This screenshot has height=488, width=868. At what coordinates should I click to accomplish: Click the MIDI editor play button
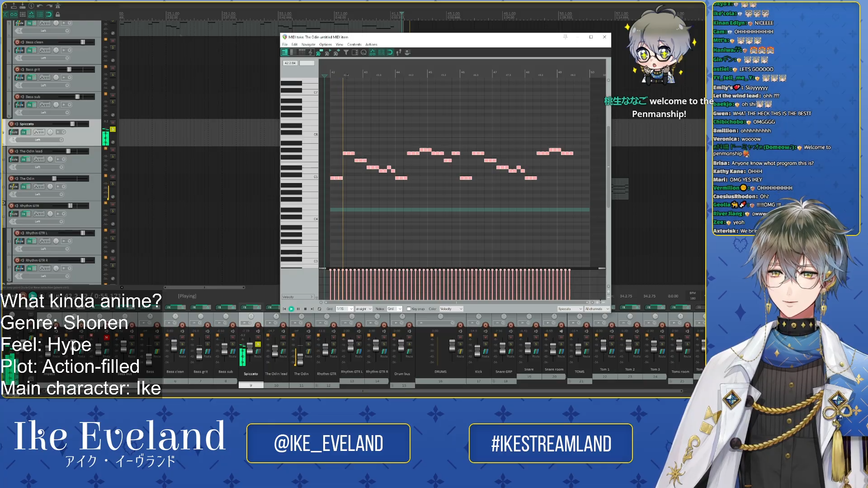pos(291,309)
